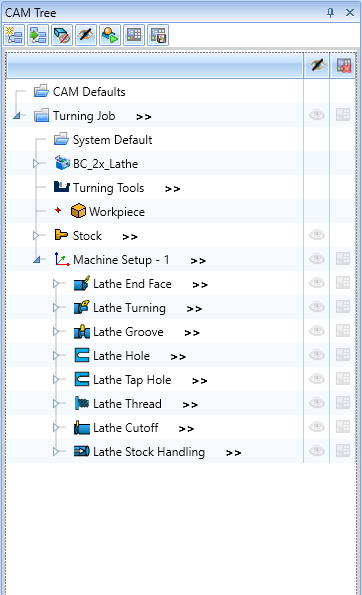Click the Lathe Thread operation icon
Image resolution: width=362 pixels, height=595 pixels.
pyautogui.click(x=82, y=403)
